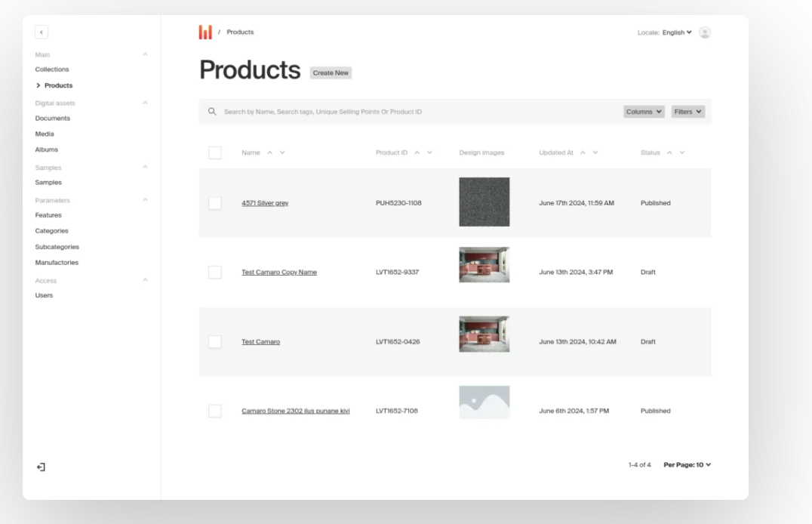
Task: Sort Product ID column descending arrow
Action: (429, 153)
